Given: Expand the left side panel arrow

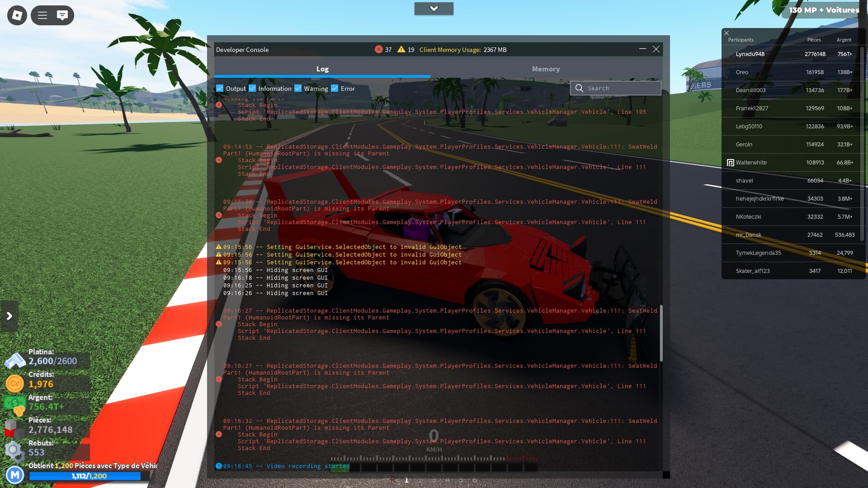Looking at the screenshot, I should pos(9,316).
